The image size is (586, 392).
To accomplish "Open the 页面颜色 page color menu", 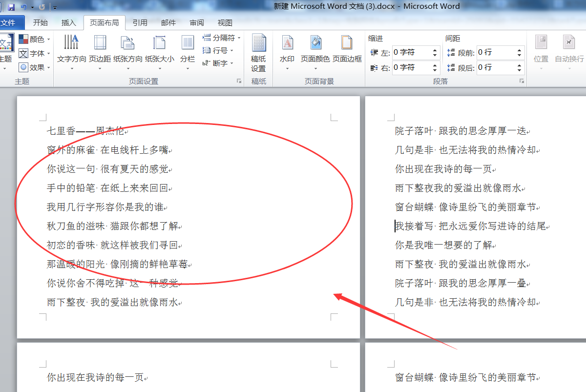I will (x=315, y=53).
